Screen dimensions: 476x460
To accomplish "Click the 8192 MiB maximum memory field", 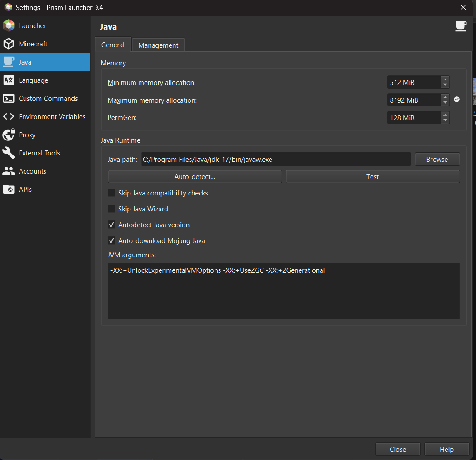I will pos(414,100).
